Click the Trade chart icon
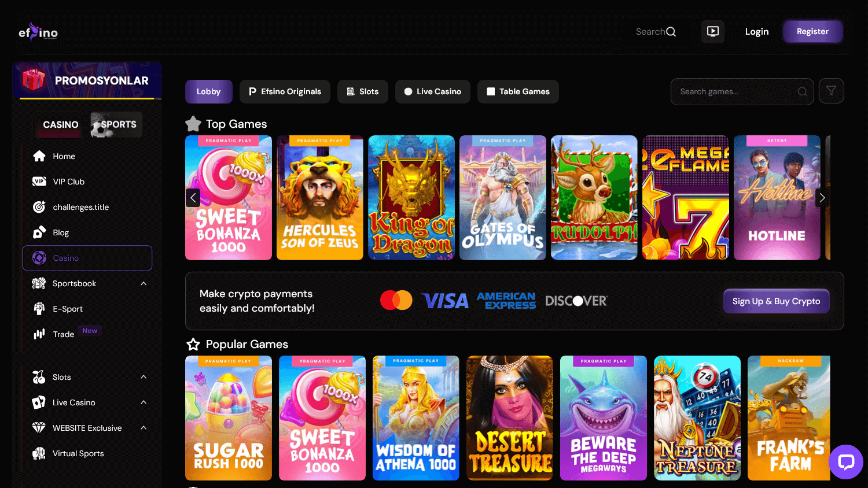This screenshot has width=868, height=488. coord(39,334)
